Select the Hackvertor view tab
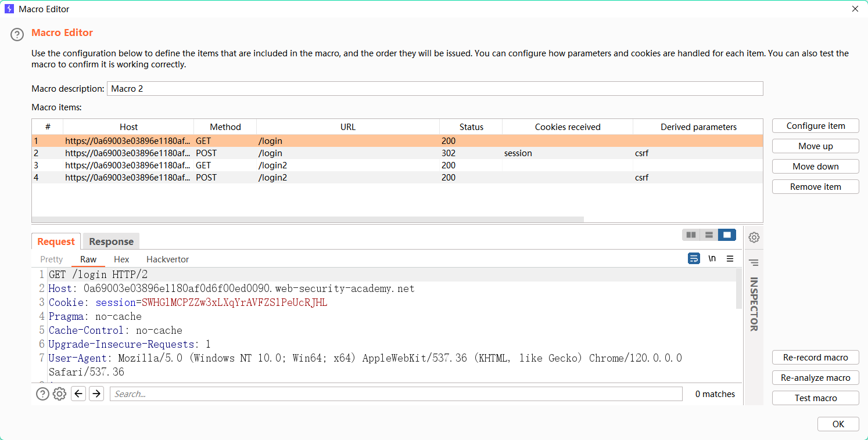Screen dimensions: 868x440 pyautogui.click(x=167, y=259)
